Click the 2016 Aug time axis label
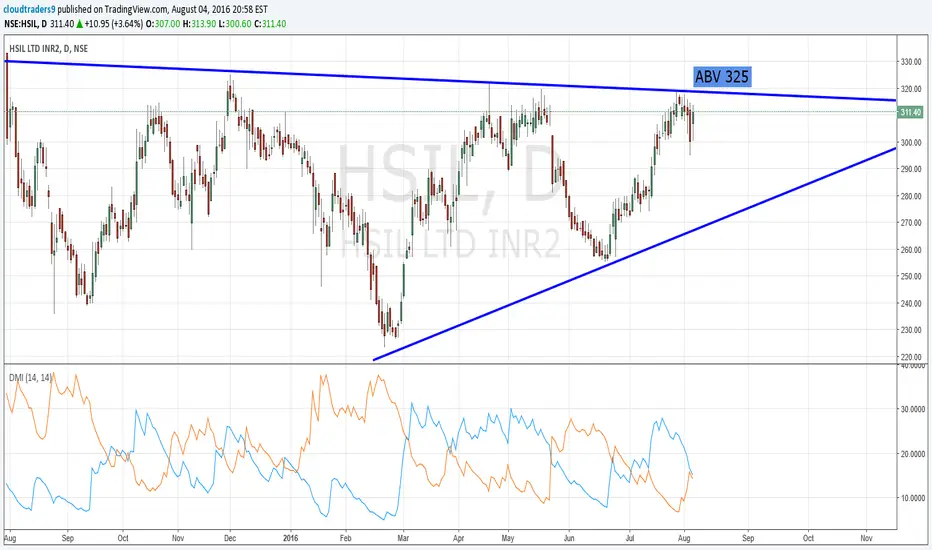Screen dimensions: 932x550 point(684,538)
